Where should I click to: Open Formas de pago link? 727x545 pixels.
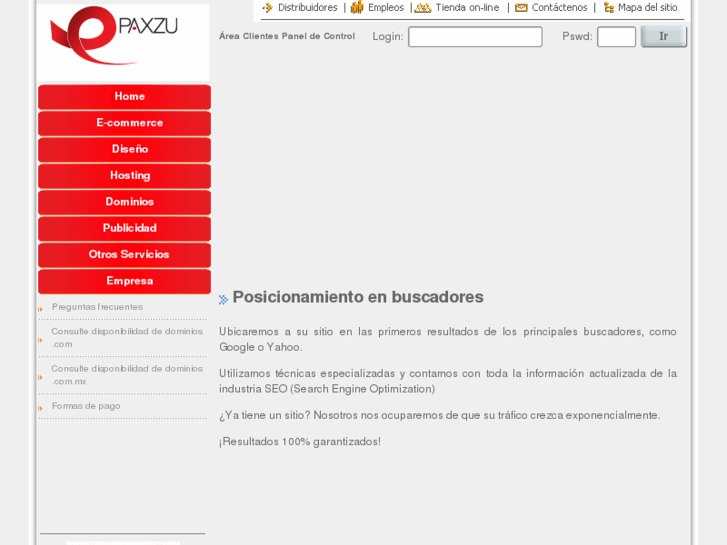86,406
